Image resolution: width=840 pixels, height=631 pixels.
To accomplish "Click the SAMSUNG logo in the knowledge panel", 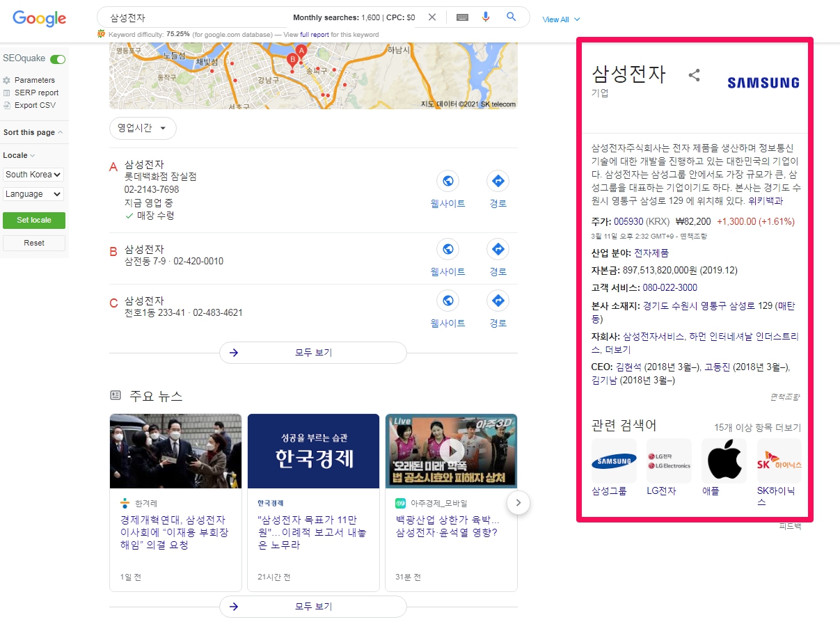I will click(763, 82).
